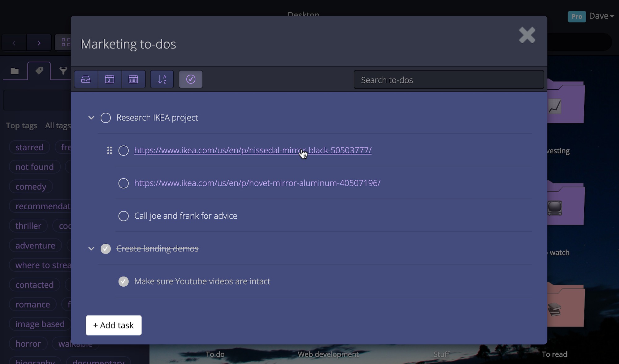Open the filter funnel tab in sidebar
Screen dimensions: 619x364
point(63,71)
